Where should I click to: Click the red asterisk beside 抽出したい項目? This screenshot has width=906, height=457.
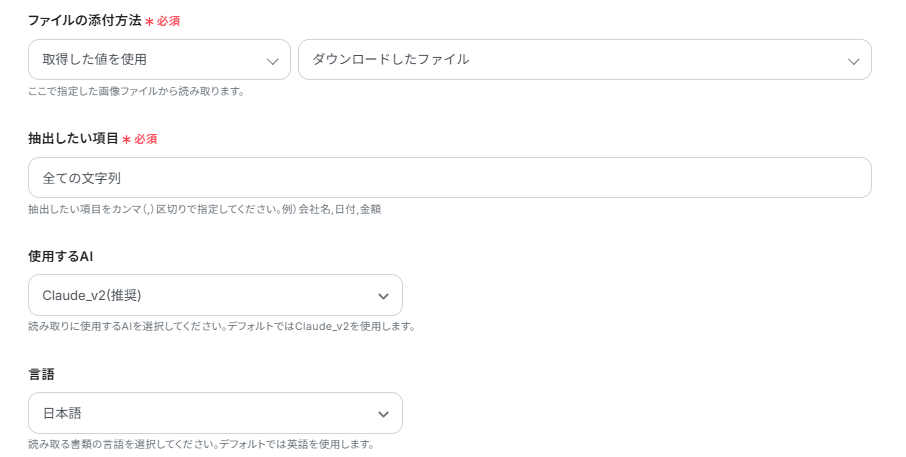[x=127, y=139]
